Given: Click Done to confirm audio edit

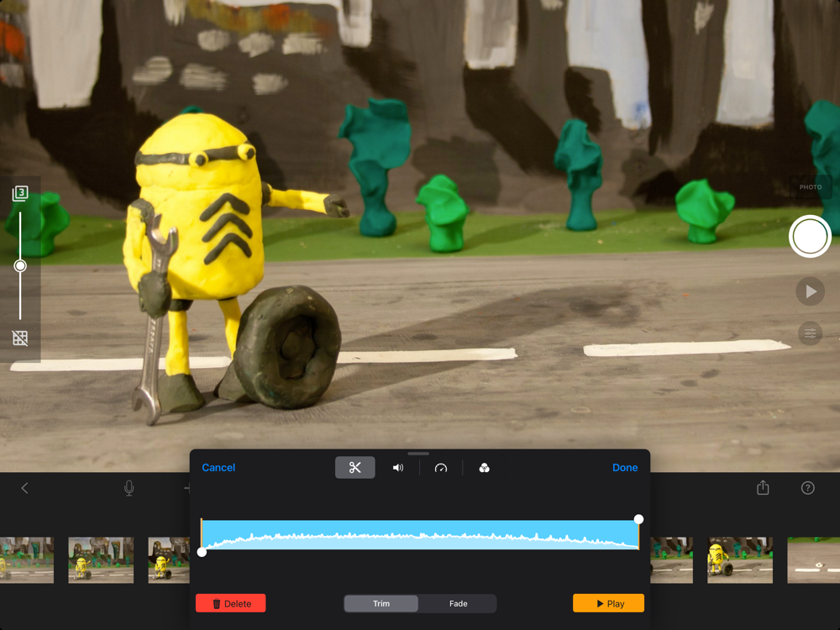Looking at the screenshot, I should click(625, 468).
